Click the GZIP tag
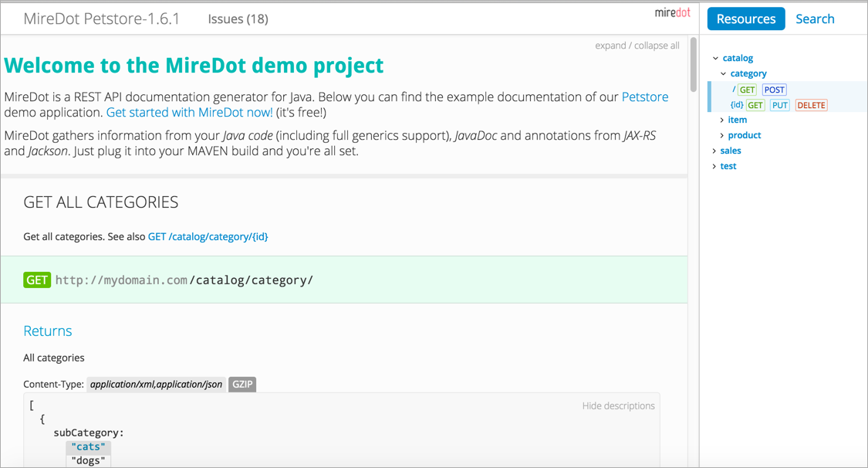 (242, 385)
